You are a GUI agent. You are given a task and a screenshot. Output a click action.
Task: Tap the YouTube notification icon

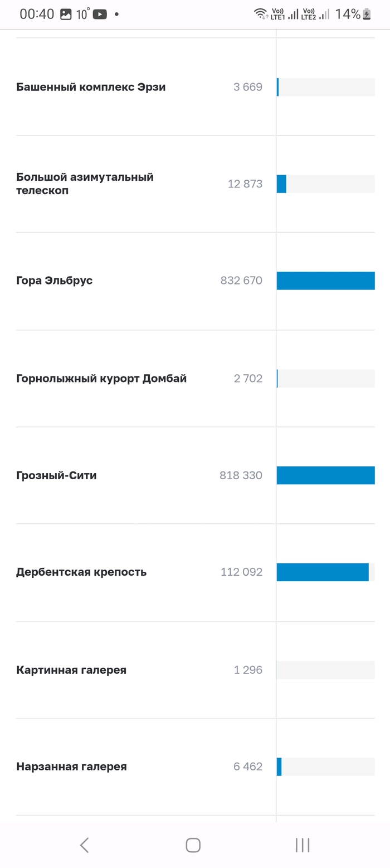[100, 15]
